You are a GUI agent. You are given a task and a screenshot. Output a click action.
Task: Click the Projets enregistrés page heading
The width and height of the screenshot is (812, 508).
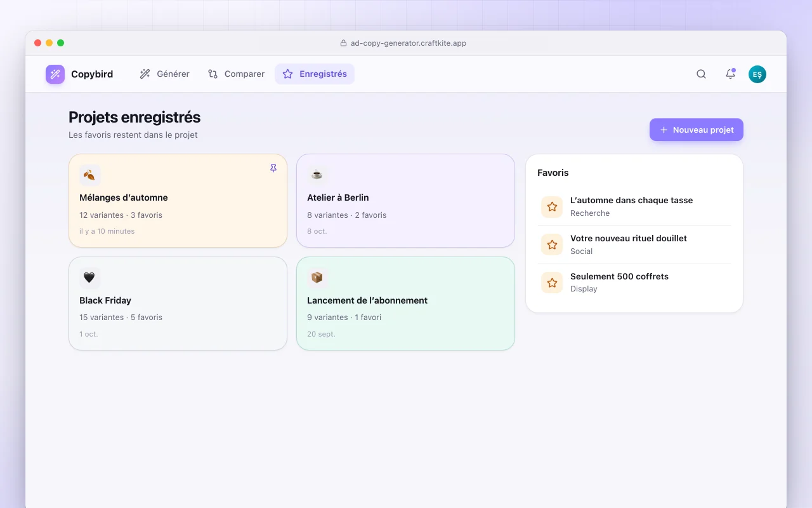134,117
